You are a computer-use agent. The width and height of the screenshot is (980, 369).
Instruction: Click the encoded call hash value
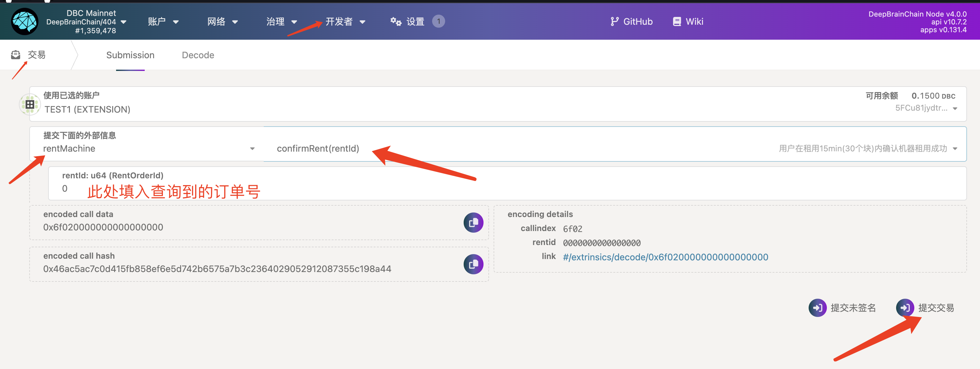(217, 269)
